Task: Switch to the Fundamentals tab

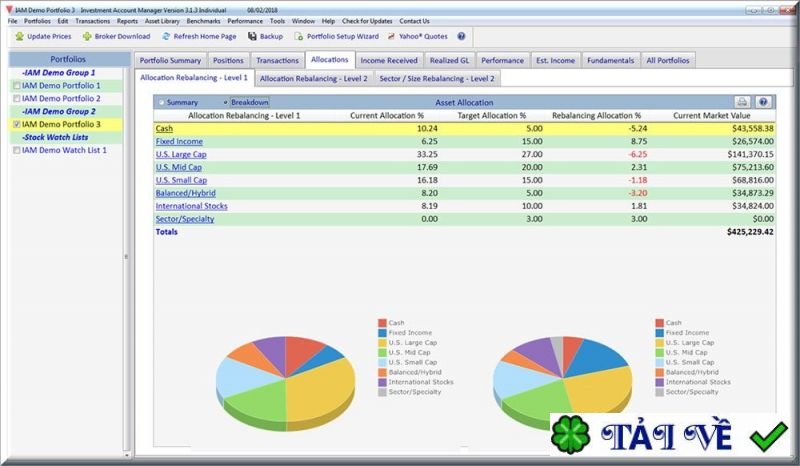Action: [x=610, y=60]
